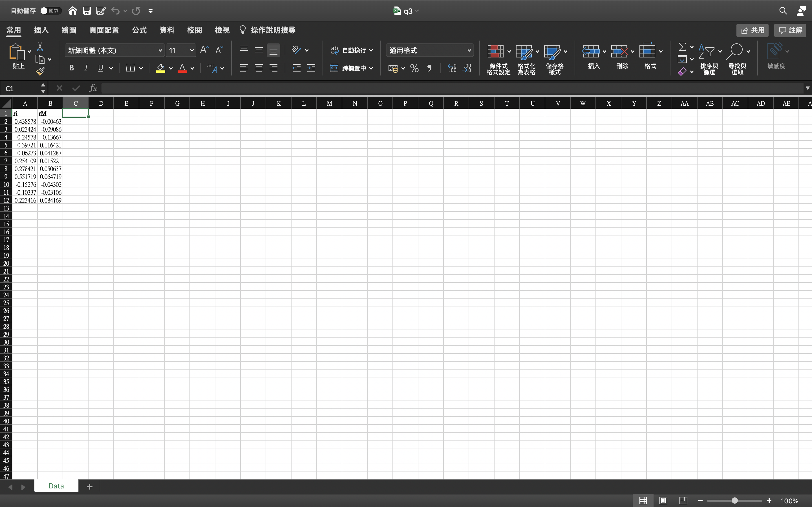Open the Formulas (公式) ribbon tab
Image resolution: width=812 pixels, height=507 pixels.
[x=139, y=30]
